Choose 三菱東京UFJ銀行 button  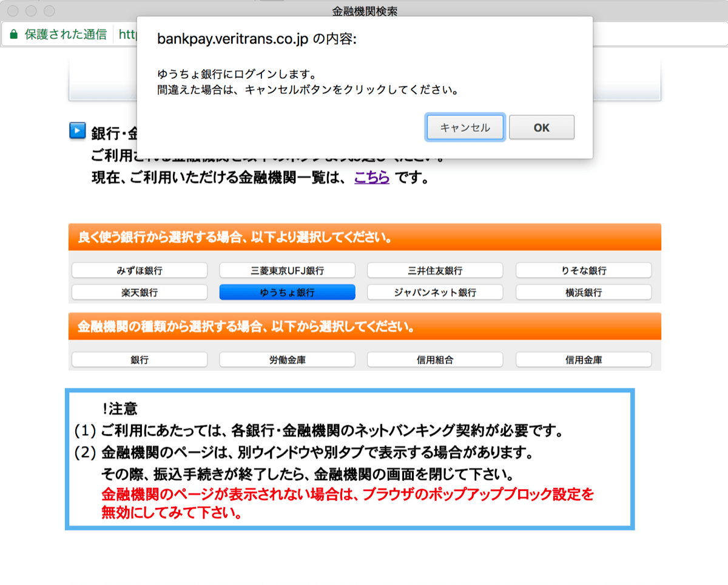(x=287, y=270)
